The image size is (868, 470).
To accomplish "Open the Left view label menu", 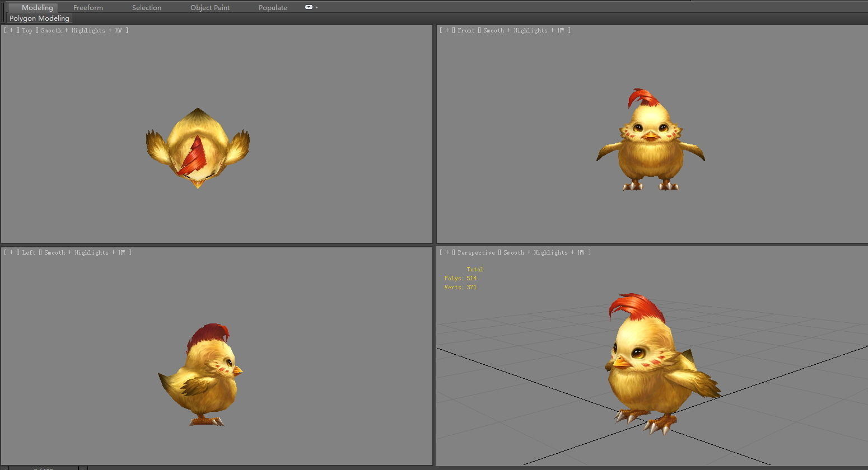I will tap(29, 252).
